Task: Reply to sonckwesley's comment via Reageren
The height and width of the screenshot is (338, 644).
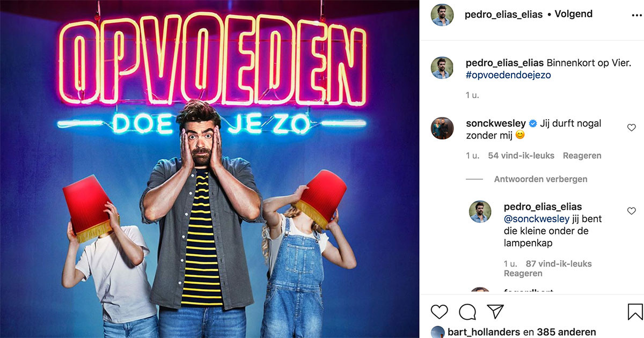Action: [582, 156]
